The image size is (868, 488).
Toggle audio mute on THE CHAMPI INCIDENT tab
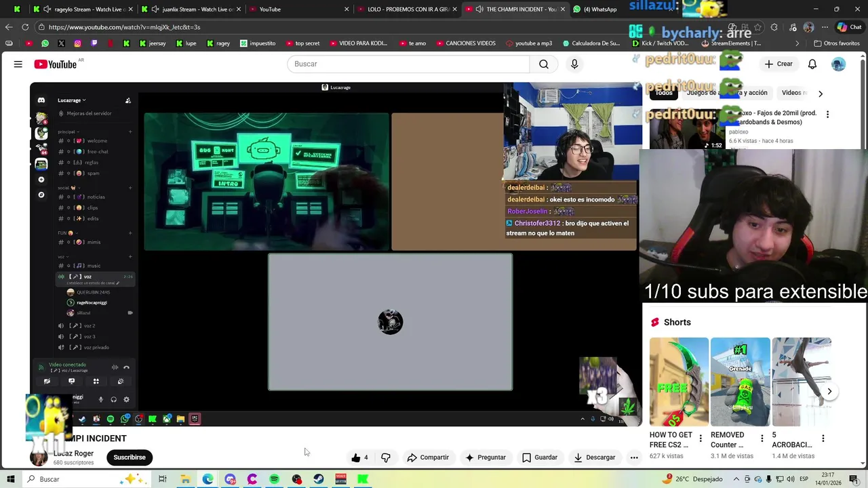[x=479, y=9]
